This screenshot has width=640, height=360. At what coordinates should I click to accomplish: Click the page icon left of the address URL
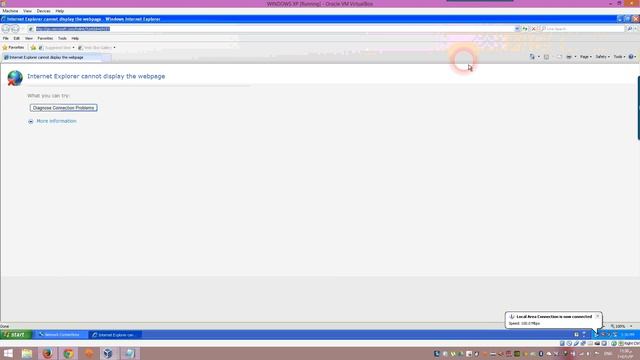(x=31, y=29)
